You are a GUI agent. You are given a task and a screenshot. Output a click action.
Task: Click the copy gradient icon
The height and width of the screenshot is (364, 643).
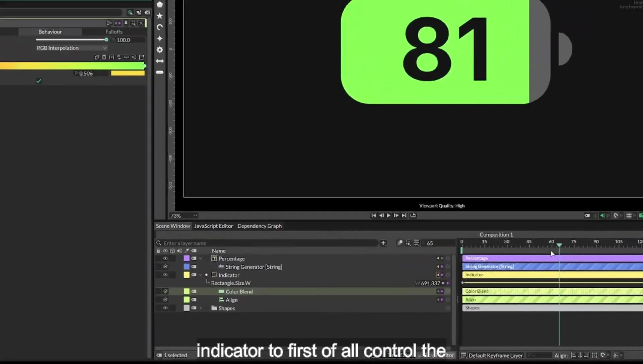[x=96, y=57]
